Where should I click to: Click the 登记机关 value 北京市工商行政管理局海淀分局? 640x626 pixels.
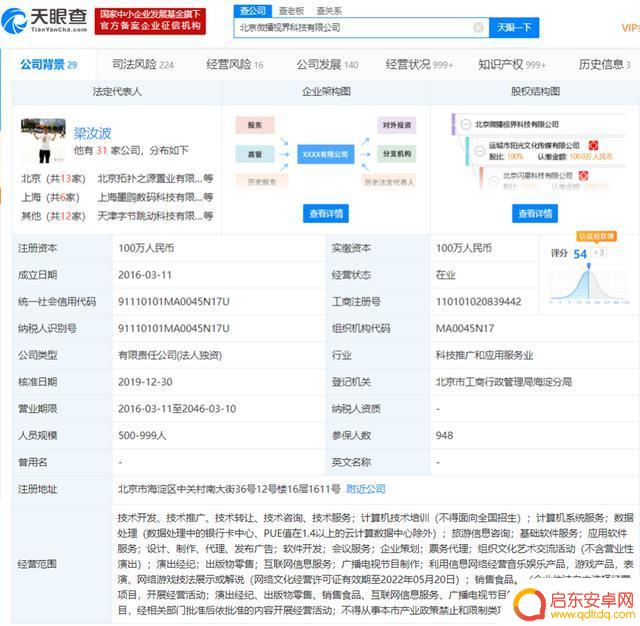(x=504, y=382)
